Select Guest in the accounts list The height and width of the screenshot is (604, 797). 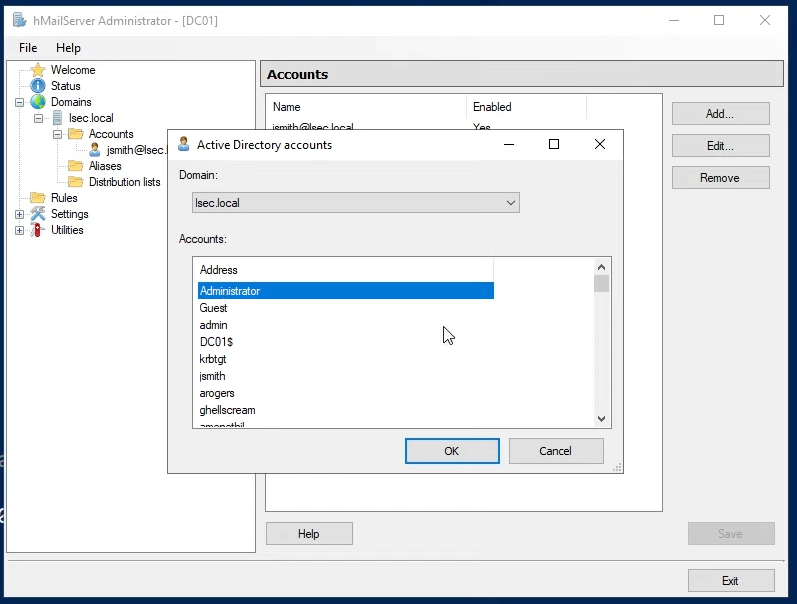tap(346, 308)
